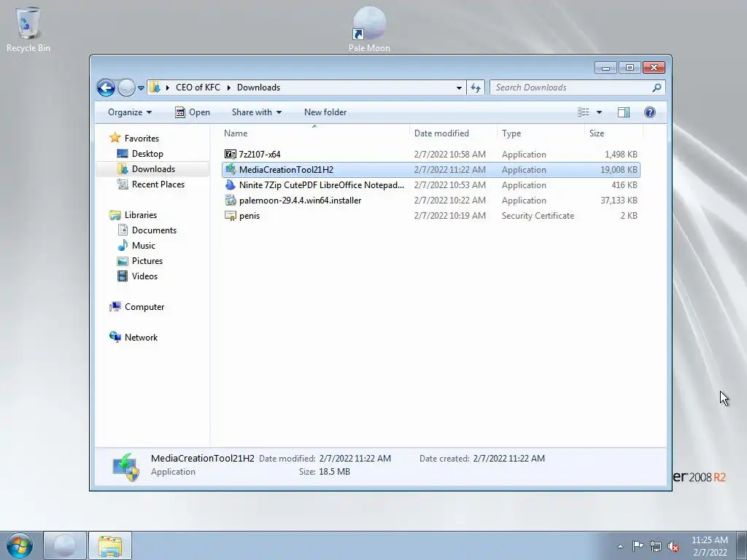The height and width of the screenshot is (560, 747).
Task: Select palemoon-29.4.4.win64.installer file name
Action: pyautogui.click(x=300, y=200)
